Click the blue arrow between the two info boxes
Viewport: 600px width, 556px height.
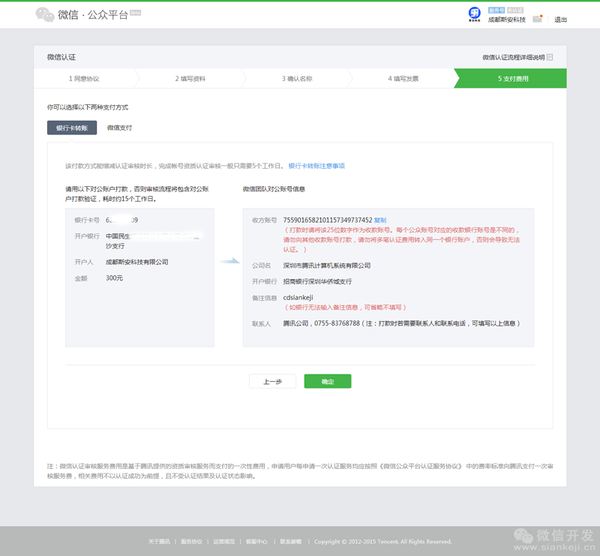coord(230,261)
